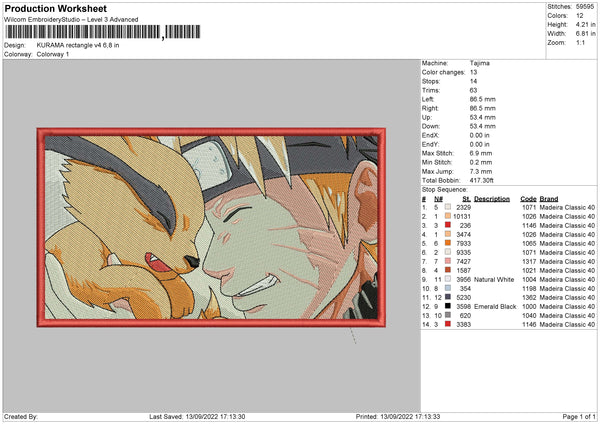
Task: Select the "Brand" column header
Action: pyautogui.click(x=549, y=199)
